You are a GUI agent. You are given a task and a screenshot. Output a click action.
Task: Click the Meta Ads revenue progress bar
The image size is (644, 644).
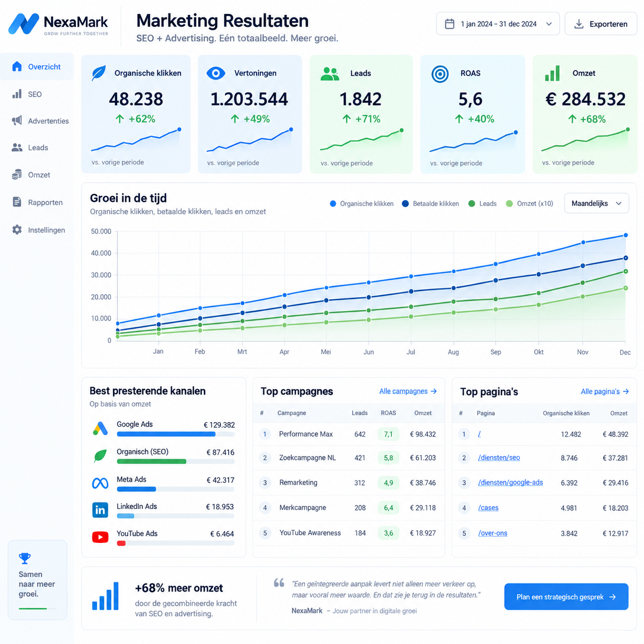[x=176, y=489]
